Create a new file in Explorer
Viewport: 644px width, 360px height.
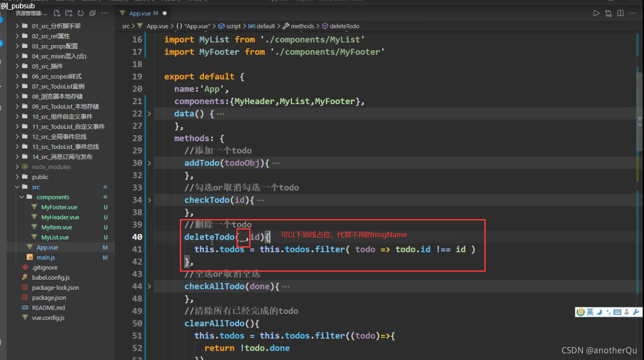(x=57, y=13)
